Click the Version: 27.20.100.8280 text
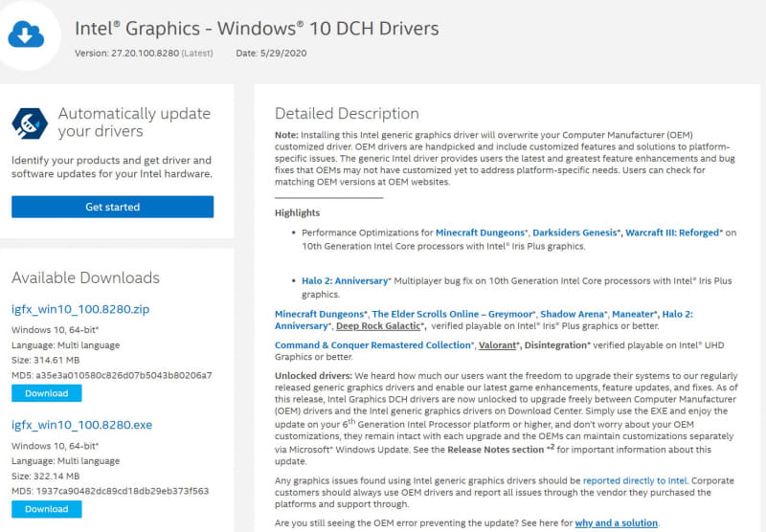Viewport: 766px width, 532px height. click(127, 54)
